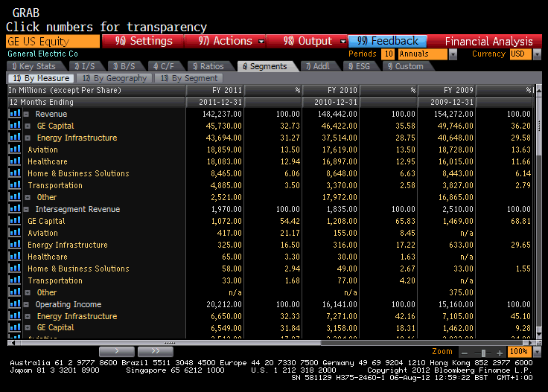Collapse the Intersegment Revenue group
Viewport: 548px width, 392px height.
pos(26,210)
